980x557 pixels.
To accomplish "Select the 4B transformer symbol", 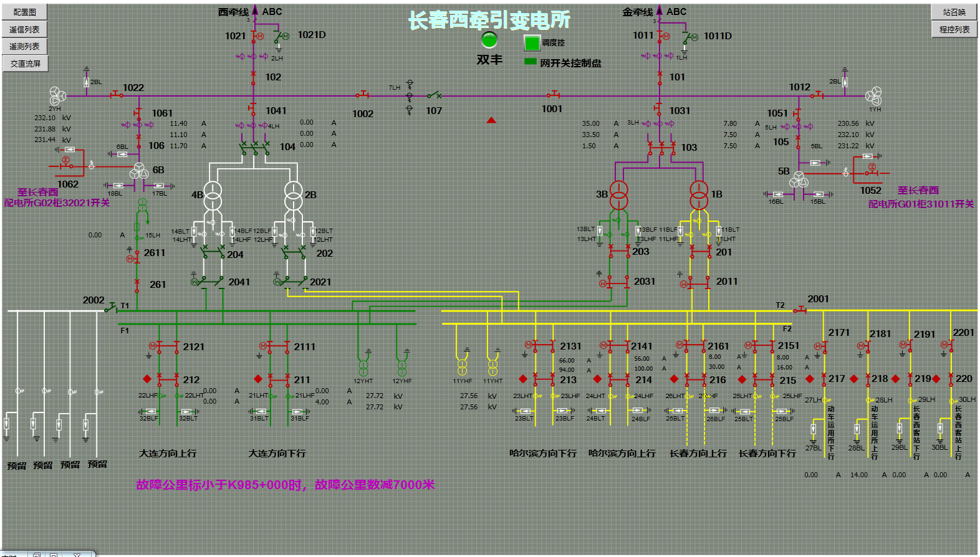I will point(213,196).
